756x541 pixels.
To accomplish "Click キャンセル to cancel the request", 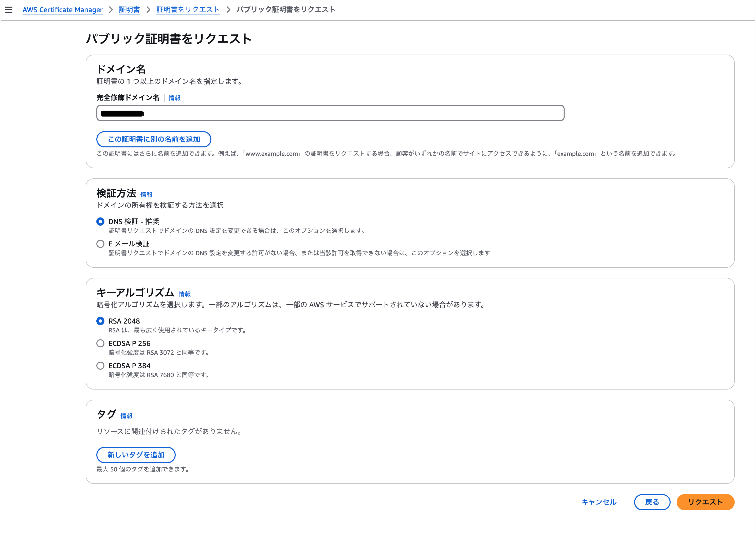I will pos(599,502).
